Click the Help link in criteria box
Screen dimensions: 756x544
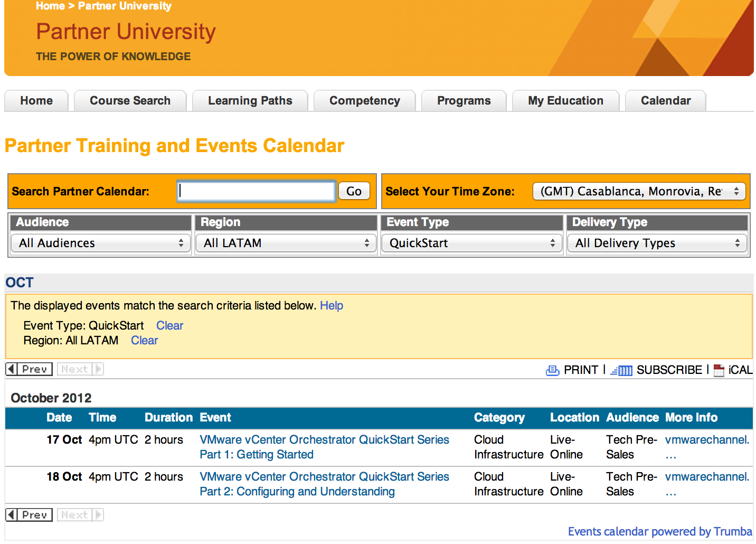tap(332, 306)
